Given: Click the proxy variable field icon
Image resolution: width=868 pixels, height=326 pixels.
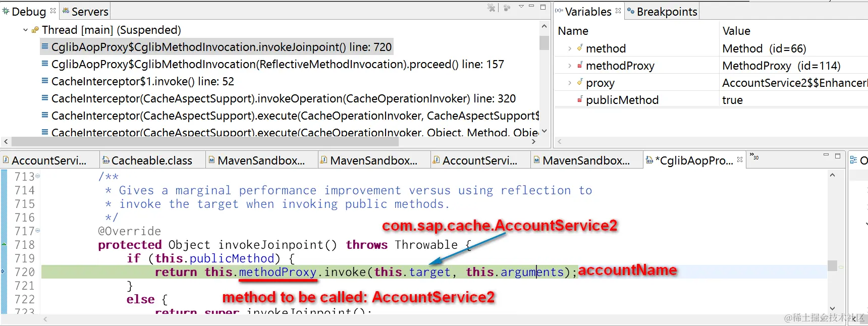Looking at the screenshot, I should 580,82.
